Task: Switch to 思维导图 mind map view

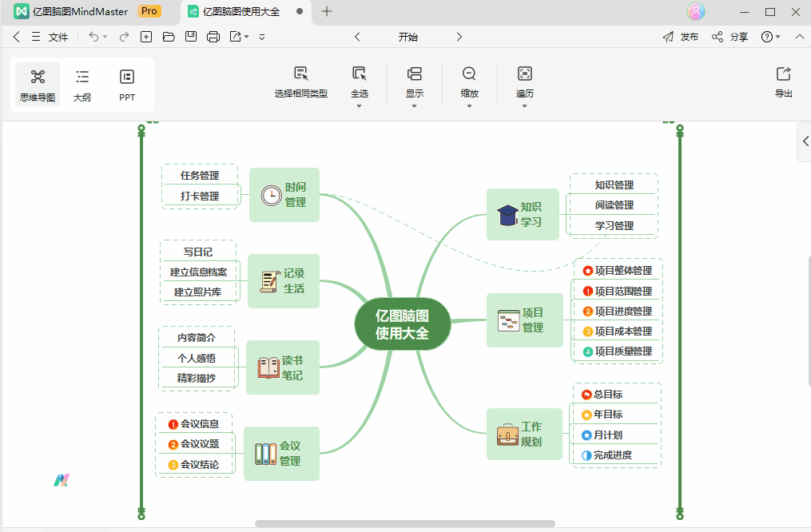Action: point(38,85)
